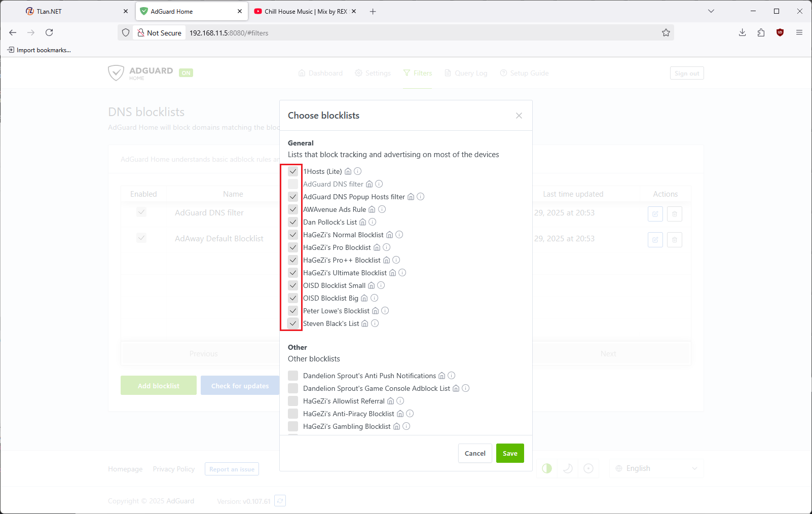The image size is (812, 514).
Task: Open homepage icon for AWAvenue Ads Rule
Action: point(372,209)
